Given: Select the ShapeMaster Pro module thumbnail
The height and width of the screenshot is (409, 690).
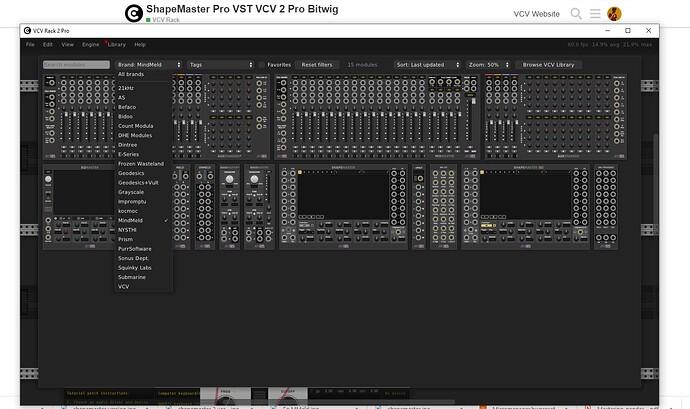Looking at the screenshot, I should (x=525, y=207).
